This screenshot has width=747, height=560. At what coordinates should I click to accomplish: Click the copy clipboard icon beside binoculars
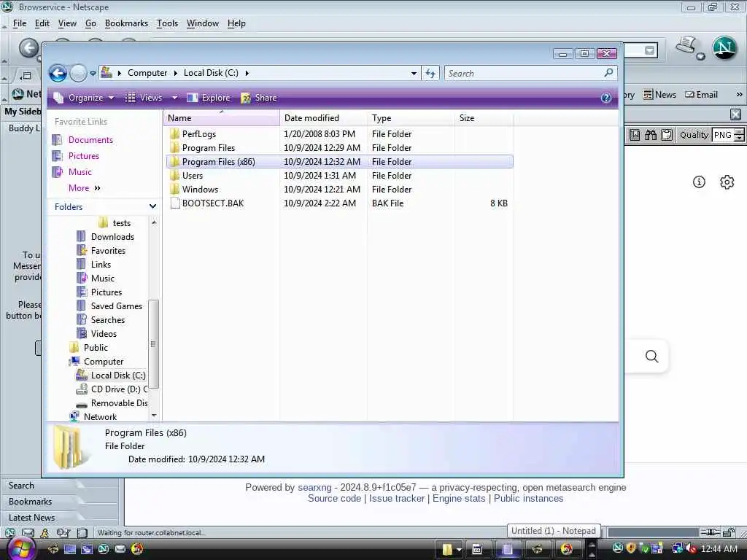click(667, 135)
